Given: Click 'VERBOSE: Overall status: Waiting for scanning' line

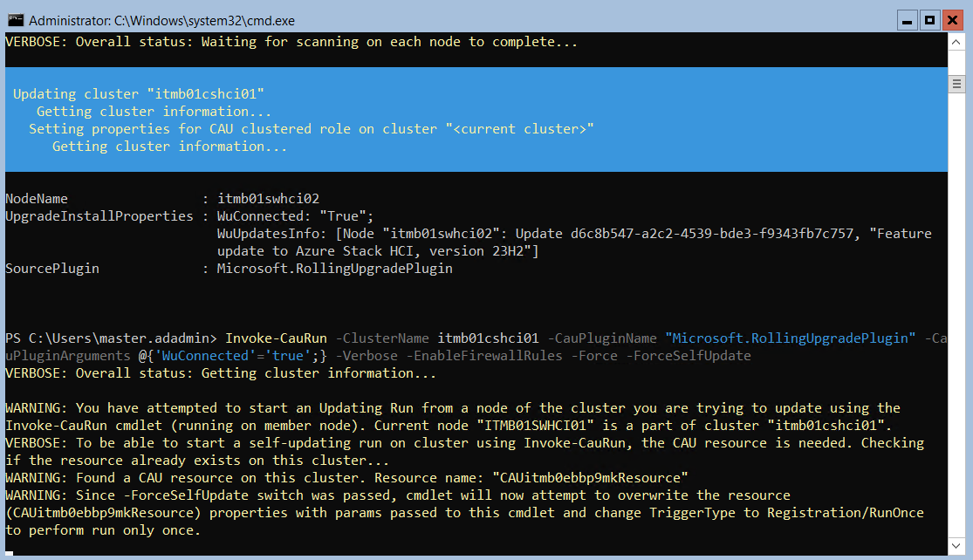Looking at the screenshot, I should click(x=291, y=42).
